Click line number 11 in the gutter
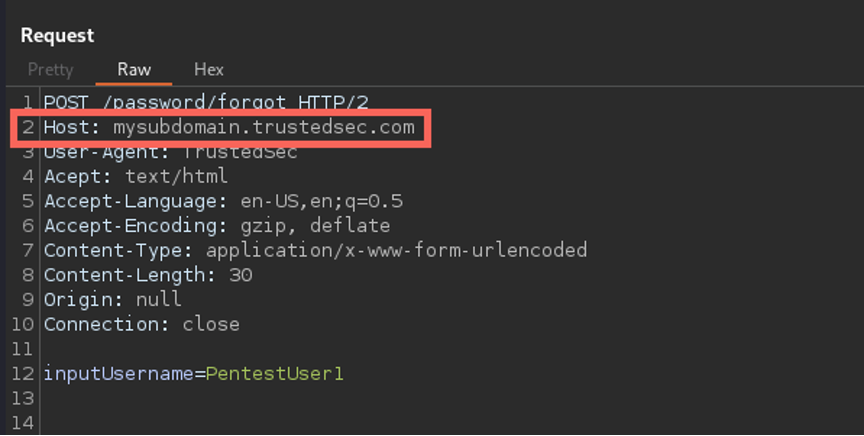 point(23,349)
